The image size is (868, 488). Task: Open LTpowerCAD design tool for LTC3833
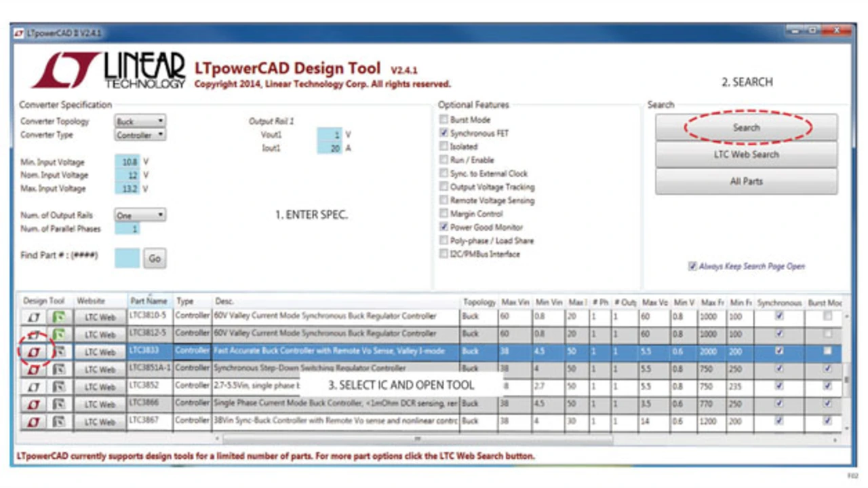[33, 352]
